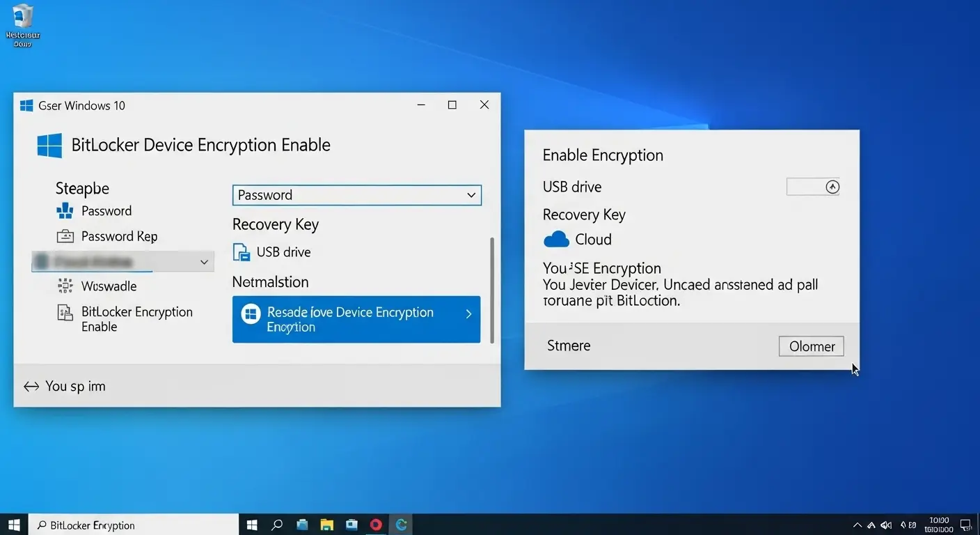Click the icon next to Password sidebar item
The height and width of the screenshot is (535, 980).
65,210
